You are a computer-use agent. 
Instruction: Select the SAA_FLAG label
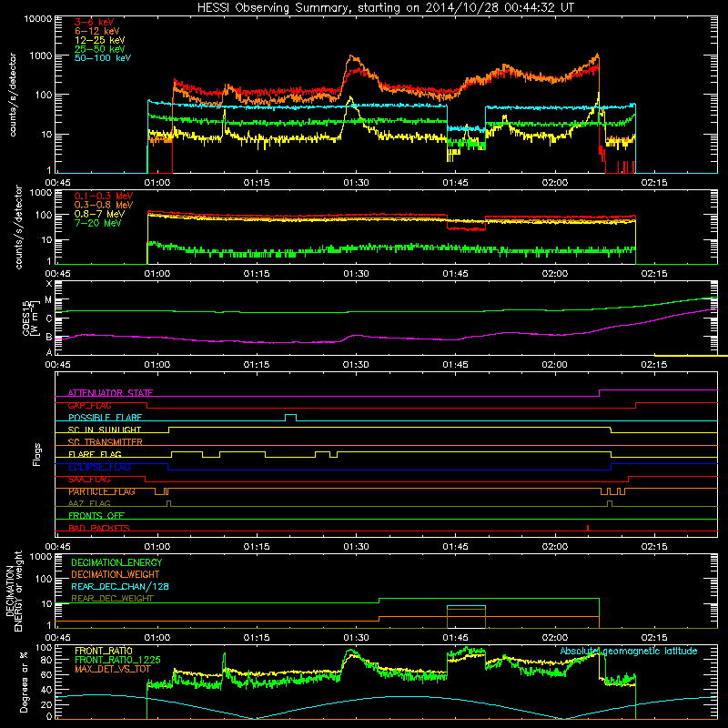pos(89,480)
